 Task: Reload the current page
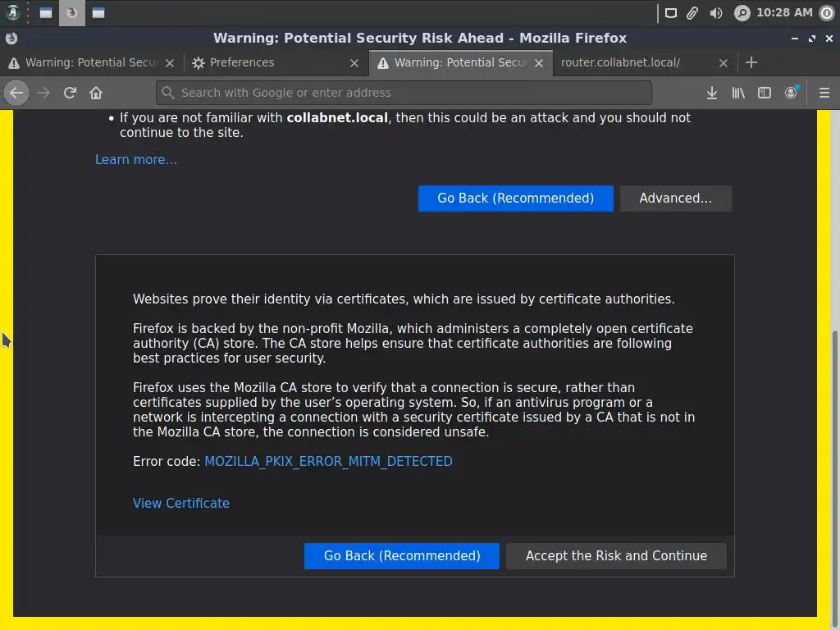point(70,93)
